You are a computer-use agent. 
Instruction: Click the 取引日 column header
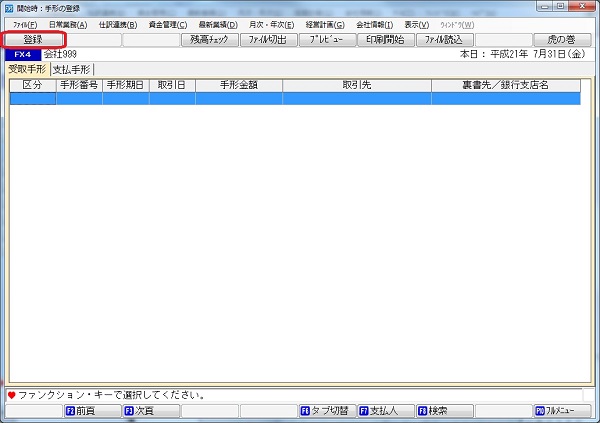[x=172, y=85]
